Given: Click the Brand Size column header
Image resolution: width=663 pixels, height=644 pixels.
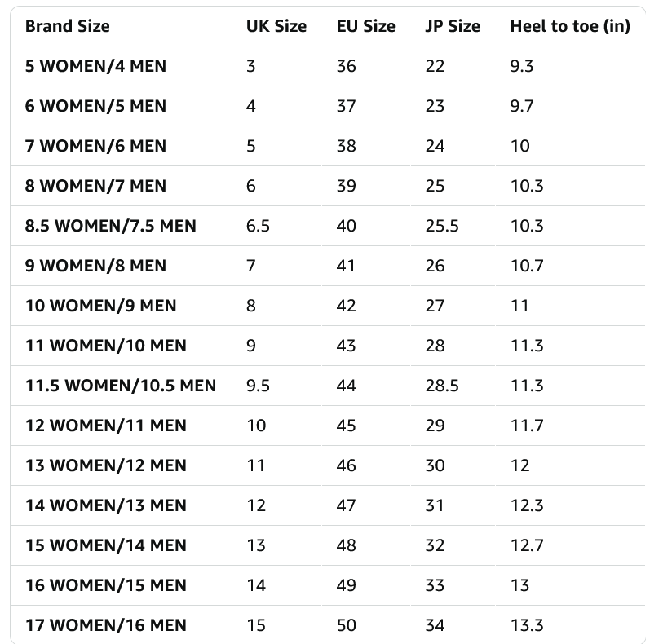Looking at the screenshot, I should pyautogui.click(x=67, y=26).
